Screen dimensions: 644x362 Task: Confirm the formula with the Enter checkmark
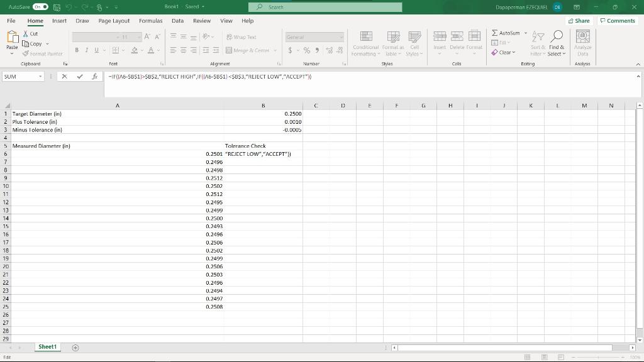[x=79, y=76]
